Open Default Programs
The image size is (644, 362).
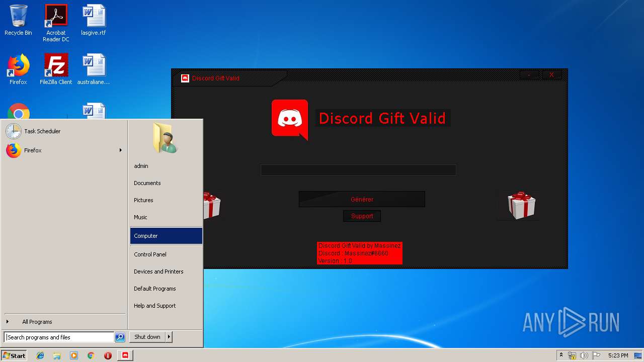[166, 289]
